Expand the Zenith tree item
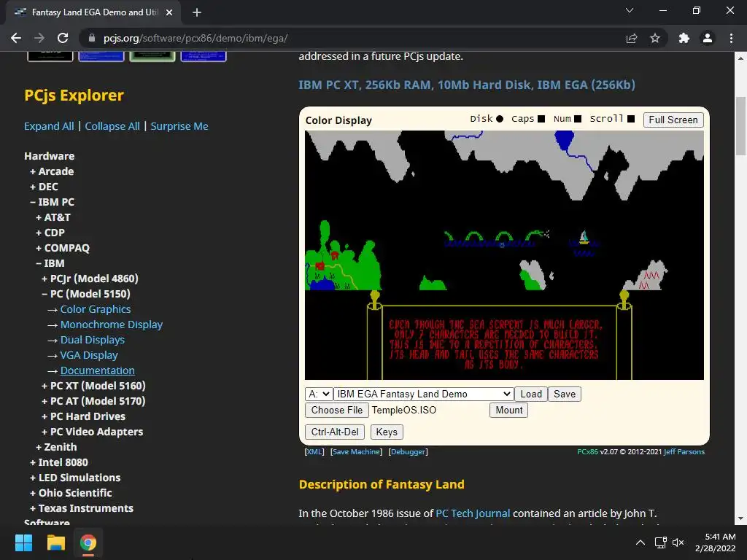The image size is (747, 560). click(x=56, y=447)
